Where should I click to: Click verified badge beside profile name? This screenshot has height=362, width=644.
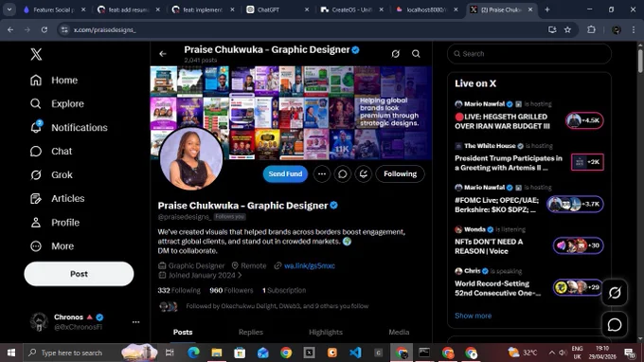[x=334, y=206]
